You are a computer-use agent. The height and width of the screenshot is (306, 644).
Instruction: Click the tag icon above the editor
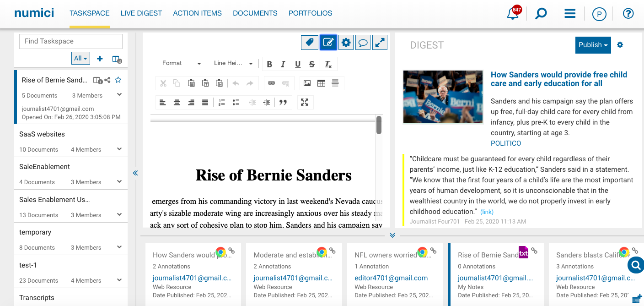coord(310,43)
